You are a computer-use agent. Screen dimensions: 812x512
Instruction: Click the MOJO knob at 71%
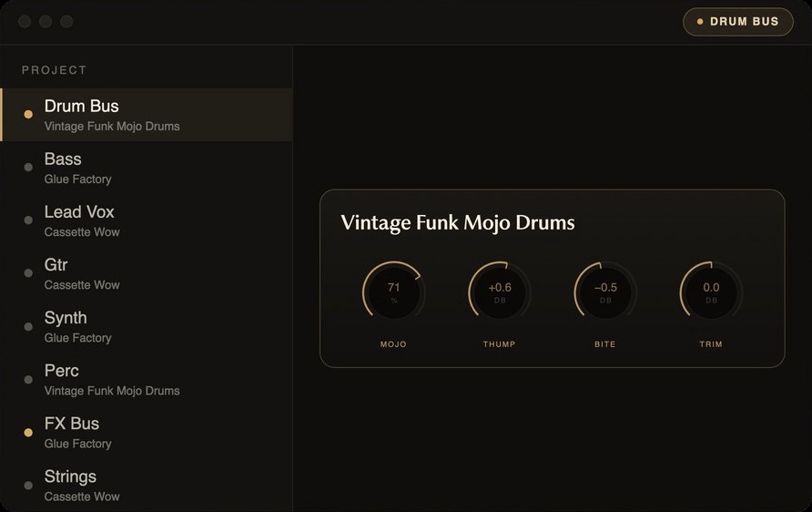pos(394,292)
